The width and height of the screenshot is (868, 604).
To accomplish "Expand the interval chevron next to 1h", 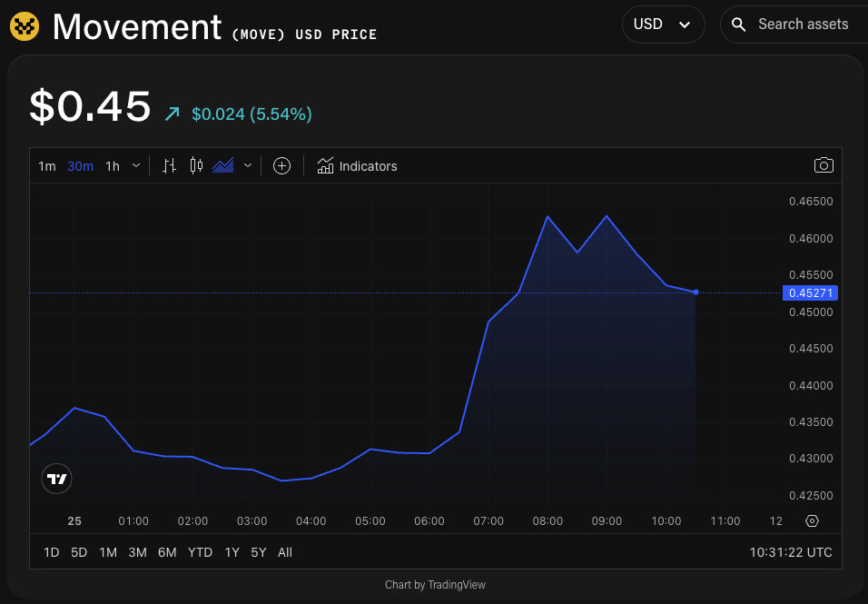I will [135, 166].
